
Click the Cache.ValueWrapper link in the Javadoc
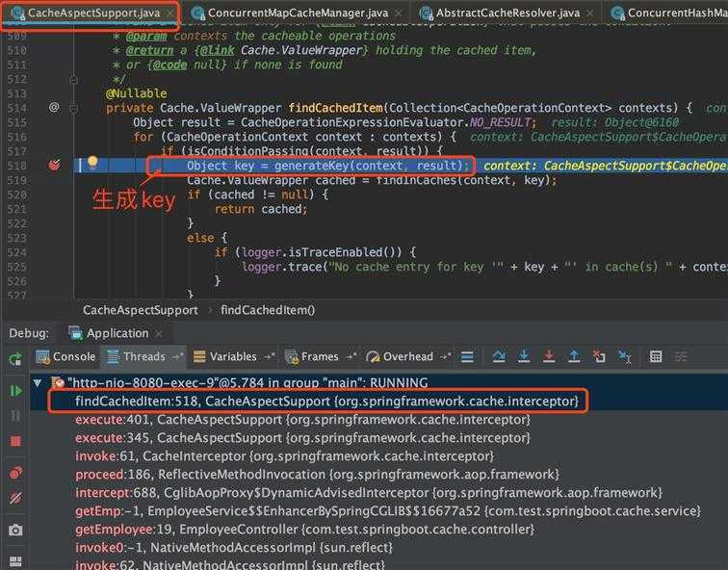click(x=301, y=50)
